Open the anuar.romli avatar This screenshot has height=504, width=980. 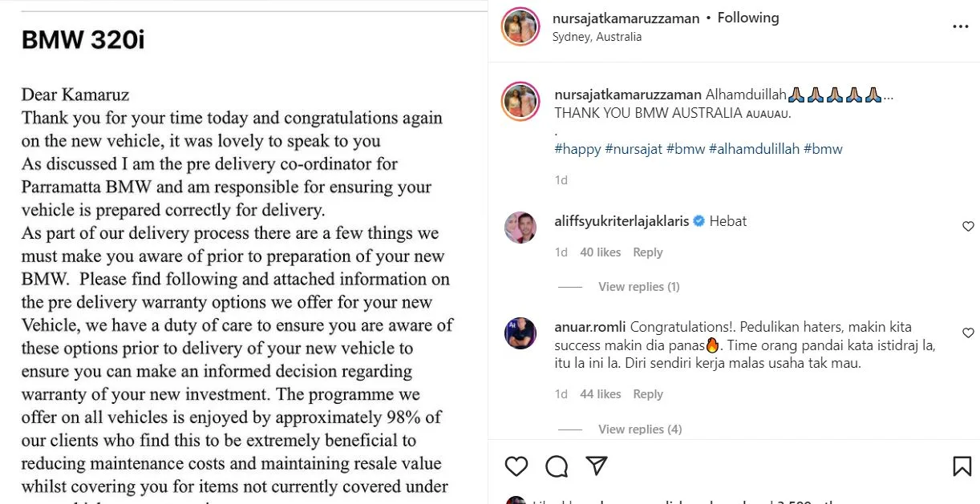click(x=520, y=333)
